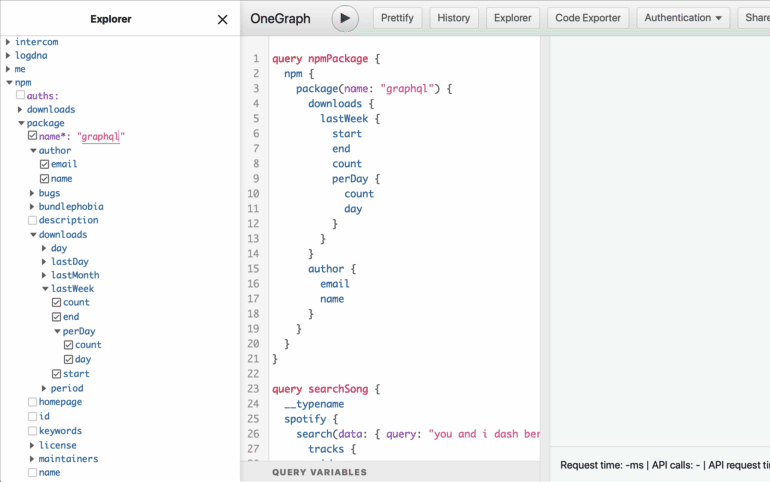This screenshot has width=770, height=482.
Task: Open the Authentication dropdown
Action: pyautogui.click(x=684, y=18)
